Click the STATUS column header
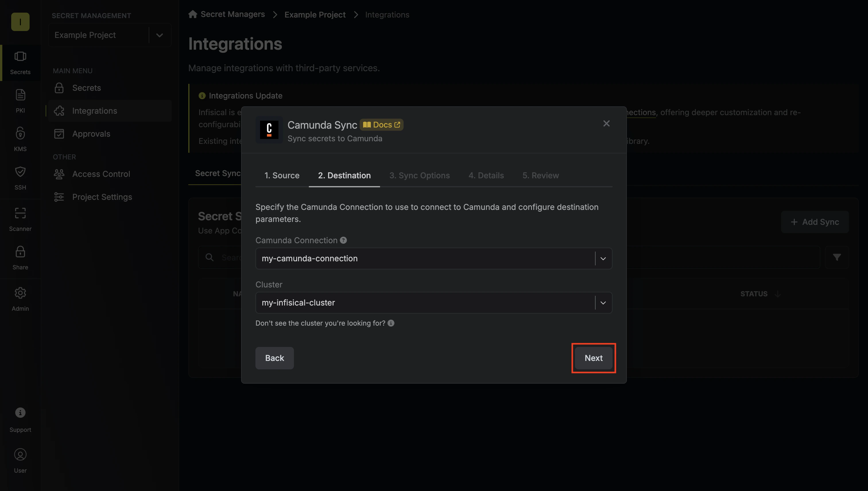 (x=754, y=294)
